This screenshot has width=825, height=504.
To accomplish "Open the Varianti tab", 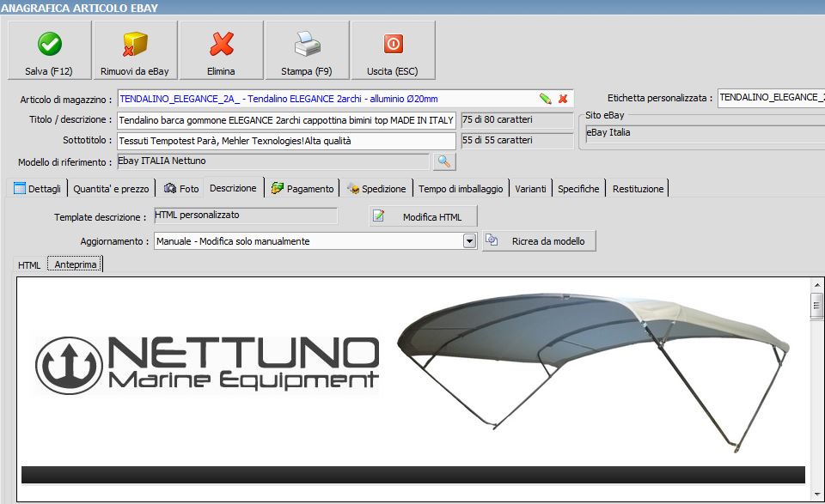I will (x=530, y=188).
